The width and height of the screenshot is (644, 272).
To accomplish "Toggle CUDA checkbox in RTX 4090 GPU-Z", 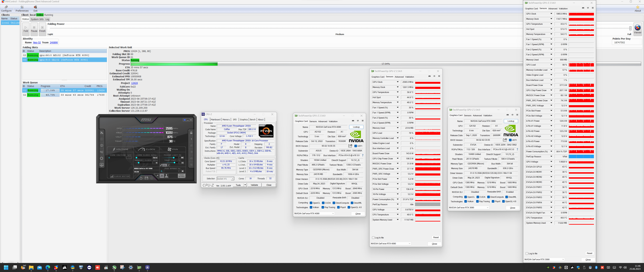I will tap(323, 203).
